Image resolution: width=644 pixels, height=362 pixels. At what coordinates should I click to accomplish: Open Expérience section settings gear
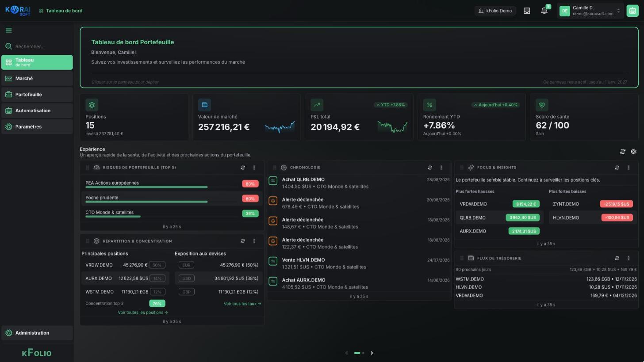point(633,152)
